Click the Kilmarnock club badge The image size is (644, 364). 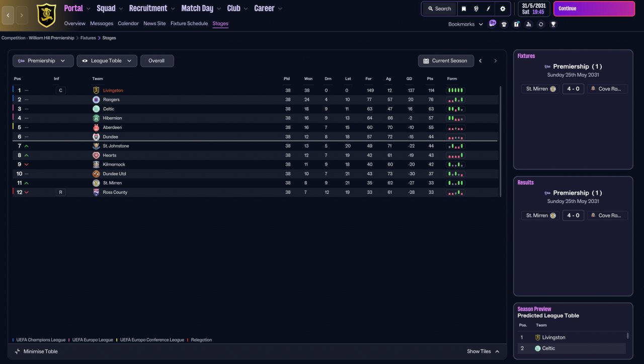[x=96, y=165]
